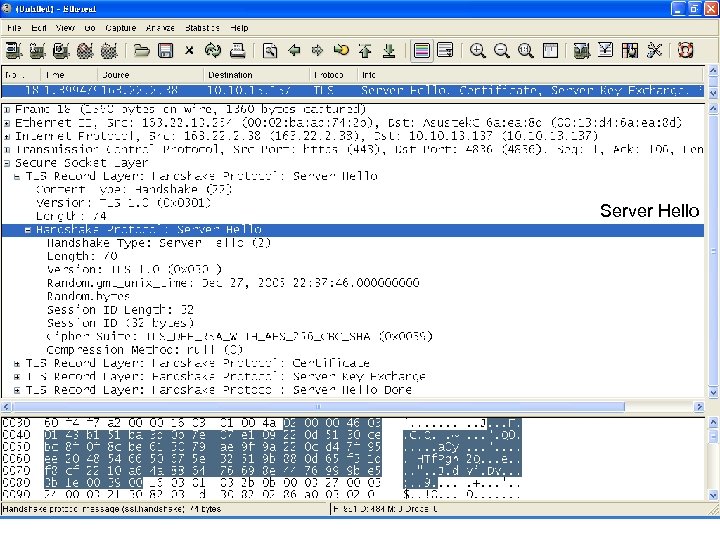Reset zoom to normal size icon
The width and height of the screenshot is (720, 540).
pos(525,50)
